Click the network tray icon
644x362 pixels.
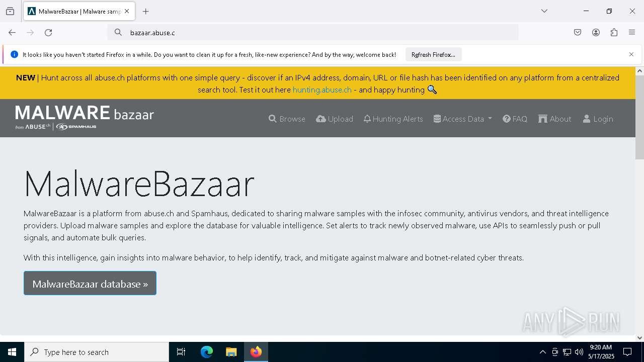tap(567, 352)
